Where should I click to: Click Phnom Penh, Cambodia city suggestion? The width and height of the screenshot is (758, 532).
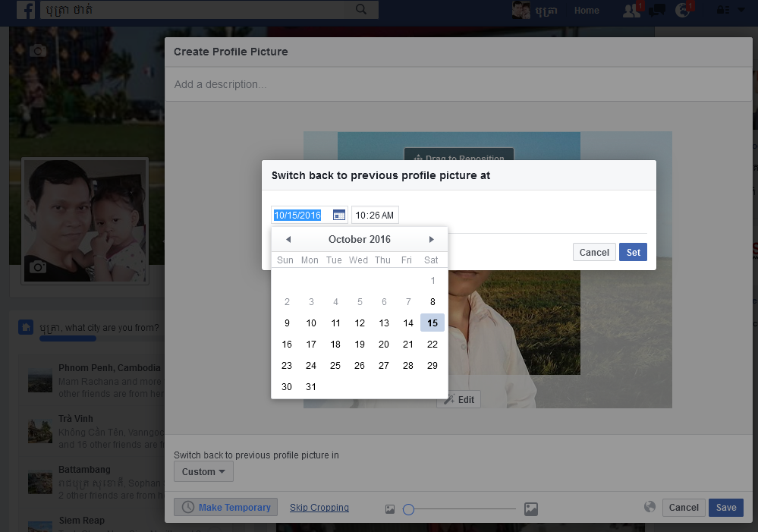point(109,367)
